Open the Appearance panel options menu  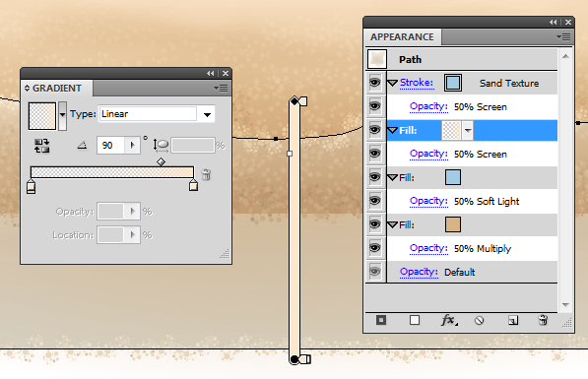(563, 36)
